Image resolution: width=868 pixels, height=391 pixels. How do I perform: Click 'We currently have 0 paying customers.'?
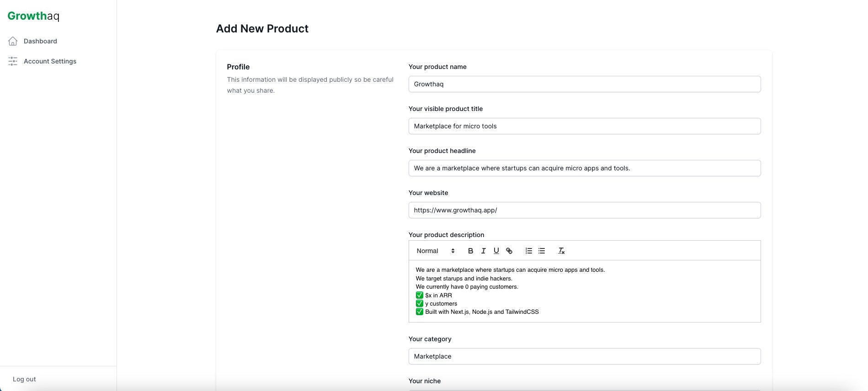tap(467, 287)
